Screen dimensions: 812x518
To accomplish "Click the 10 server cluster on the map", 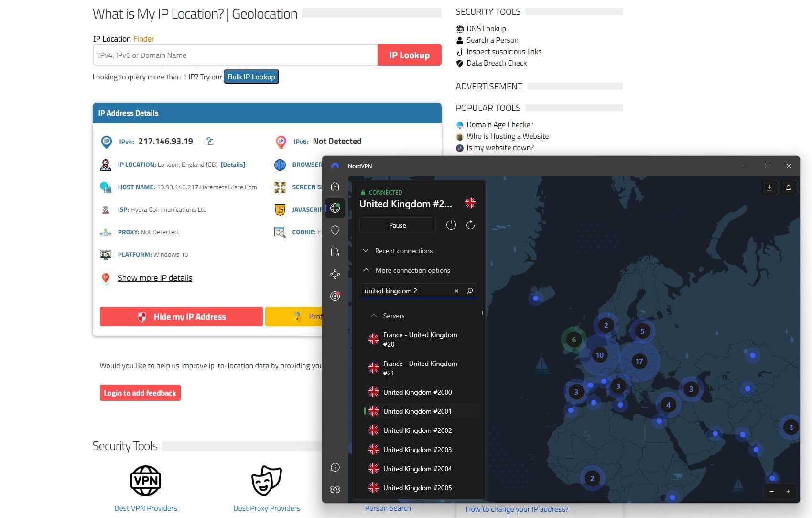I will pyautogui.click(x=599, y=355).
